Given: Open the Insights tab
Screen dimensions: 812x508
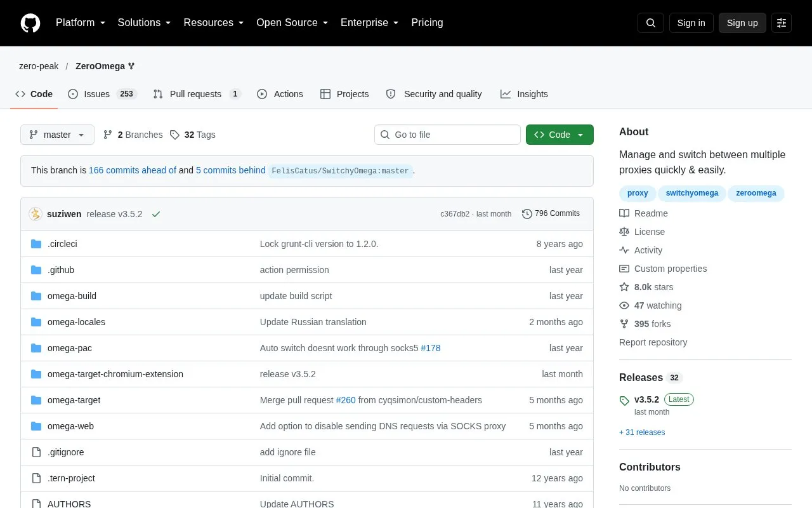Looking at the screenshot, I should (x=524, y=94).
